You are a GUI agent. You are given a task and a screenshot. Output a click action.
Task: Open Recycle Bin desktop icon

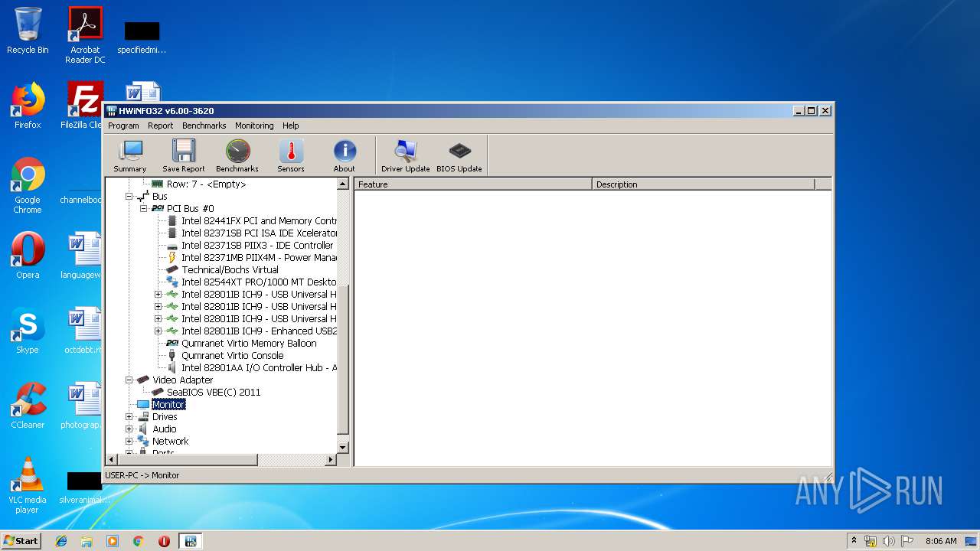pos(28,31)
